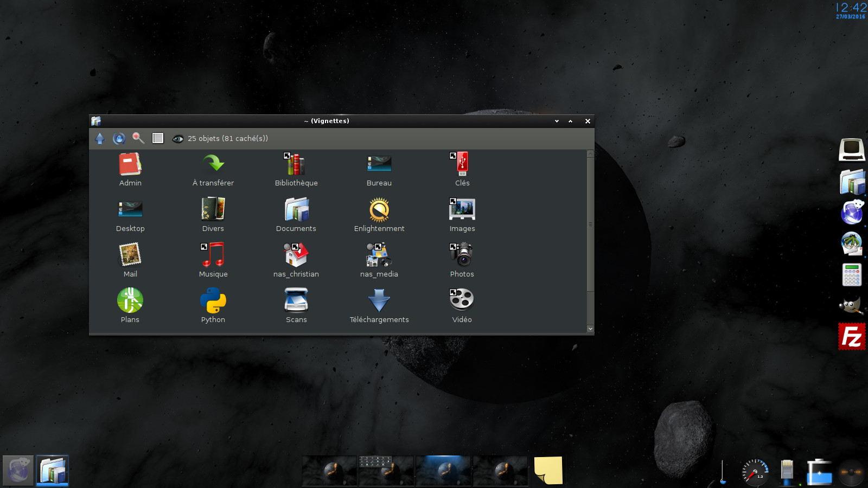This screenshot has width=868, height=488.
Task: Switch to the fourth virtual desktop thumbnail
Action: point(500,471)
